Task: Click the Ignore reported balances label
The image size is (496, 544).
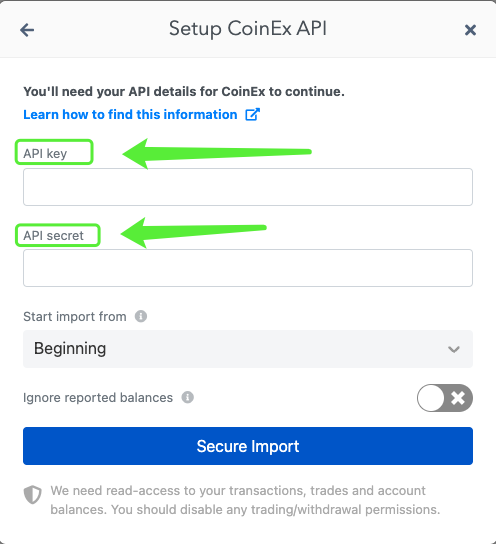Action: [98, 398]
